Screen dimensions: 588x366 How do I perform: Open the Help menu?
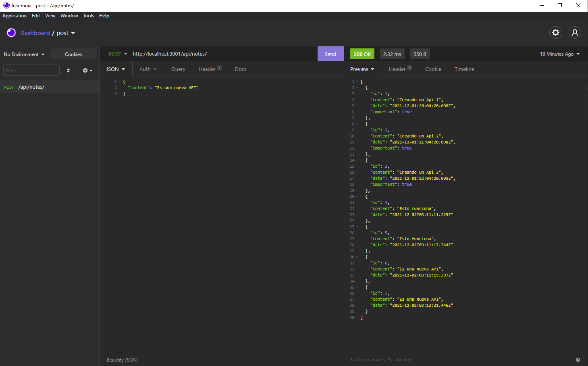(104, 16)
